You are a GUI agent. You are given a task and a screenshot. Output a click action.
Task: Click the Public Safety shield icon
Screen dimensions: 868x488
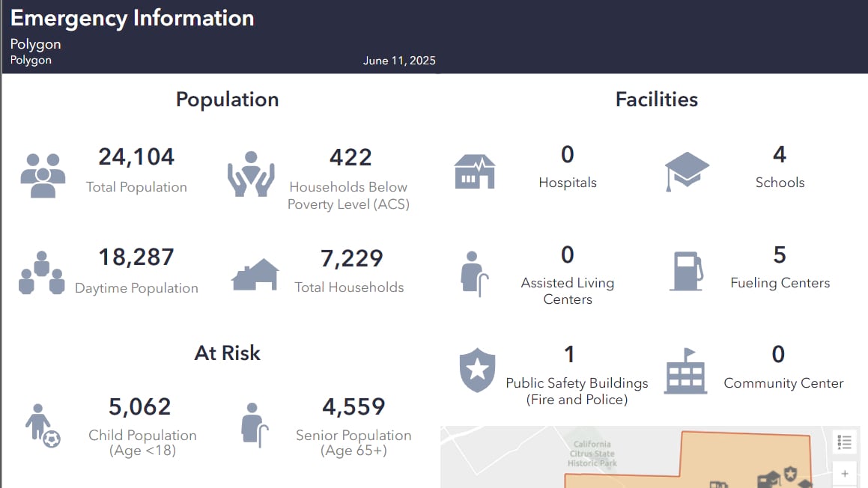coord(477,369)
